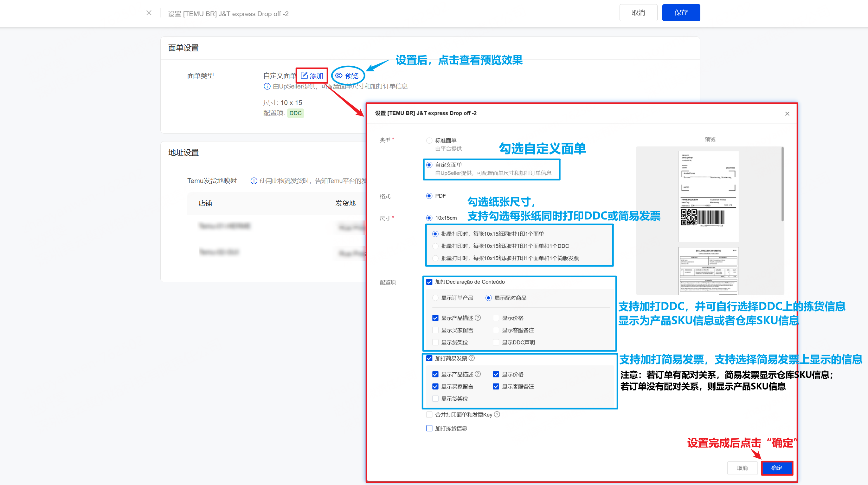Click the blue 确定 button
Image resolution: width=868 pixels, height=485 pixels.
tap(776, 468)
